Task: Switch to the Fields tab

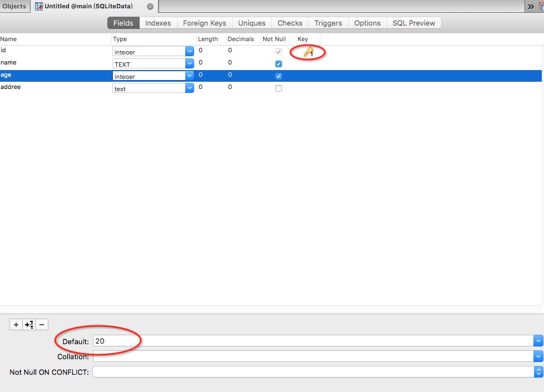Action: [x=123, y=23]
